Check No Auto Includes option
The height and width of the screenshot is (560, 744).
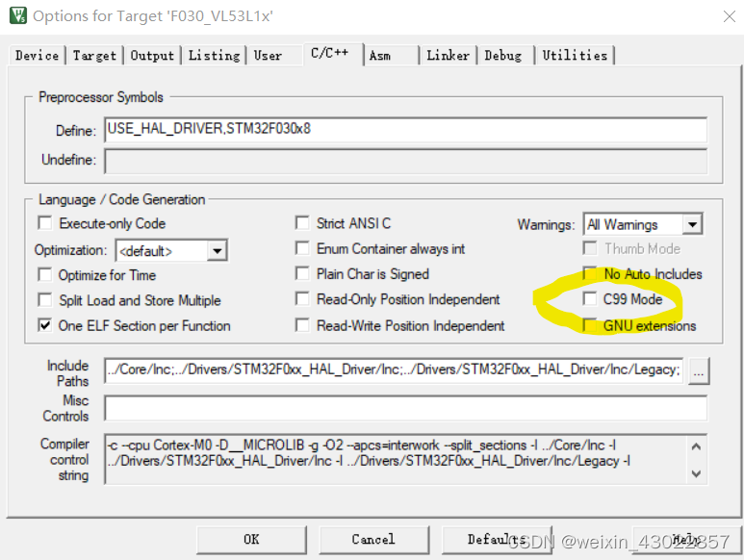point(590,273)
